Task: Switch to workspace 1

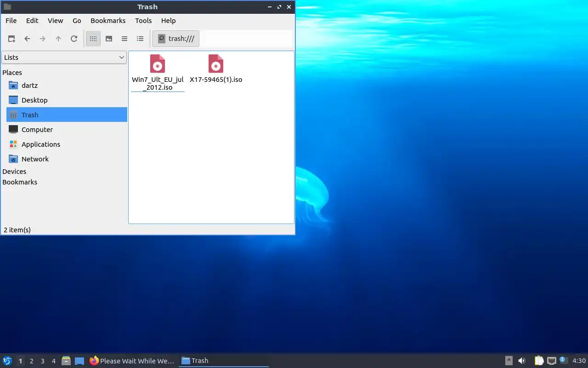Action: click(x=20, y=361)
